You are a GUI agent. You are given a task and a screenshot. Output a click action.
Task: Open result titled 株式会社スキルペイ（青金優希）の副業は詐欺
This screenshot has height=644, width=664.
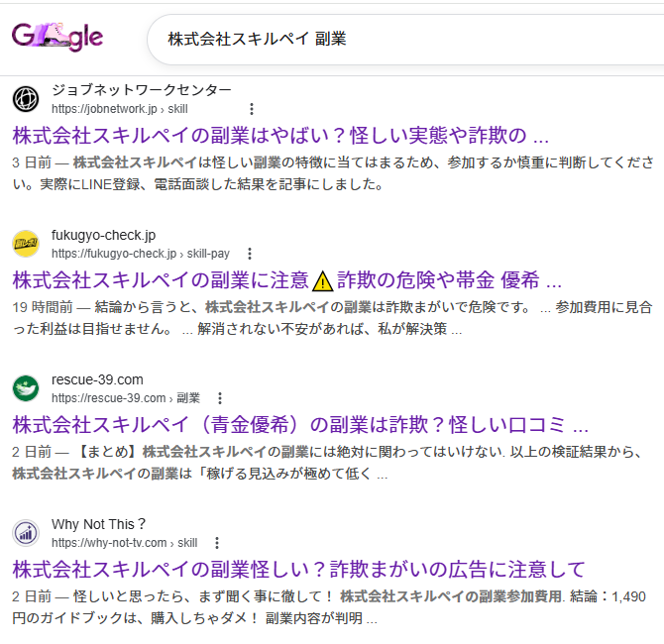300,425
